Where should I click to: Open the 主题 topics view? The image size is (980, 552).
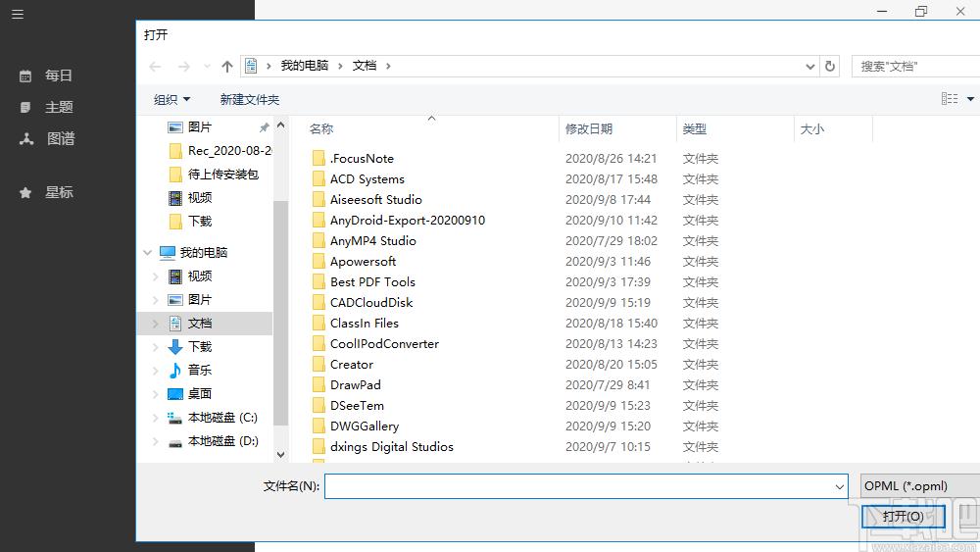click(x=46, y=107)
